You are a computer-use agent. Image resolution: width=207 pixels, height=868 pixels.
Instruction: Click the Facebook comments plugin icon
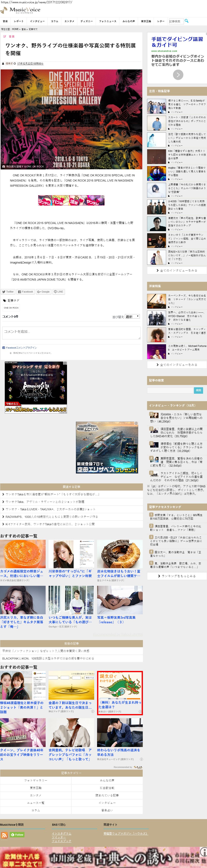4,347
